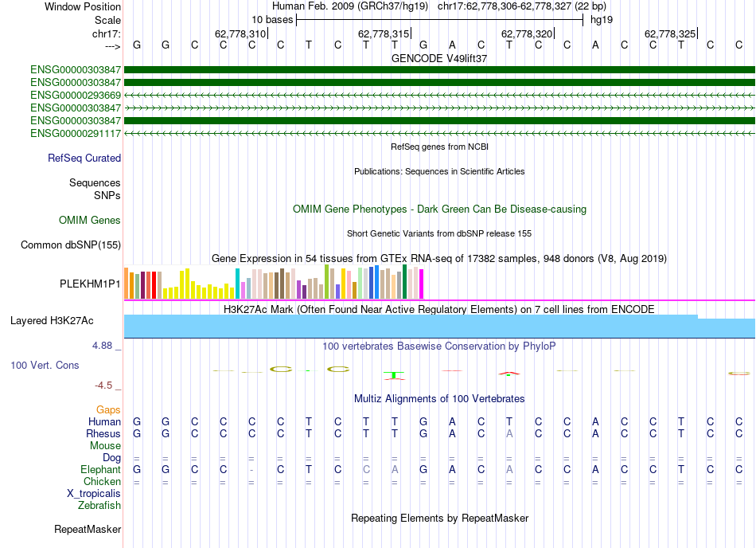Open the OMIM Genes track label
This screenshot has width=756, height=548.
pyautogui.click(x=90, y=220)
